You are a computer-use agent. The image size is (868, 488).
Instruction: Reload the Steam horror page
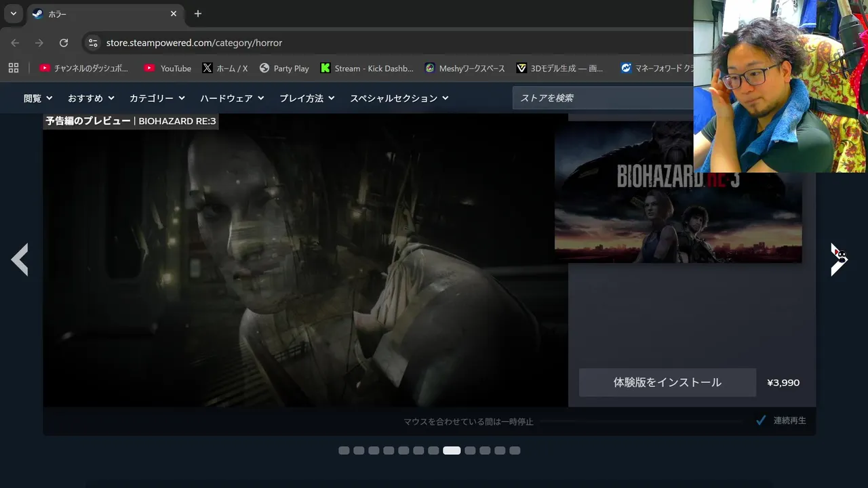(64, 43)
